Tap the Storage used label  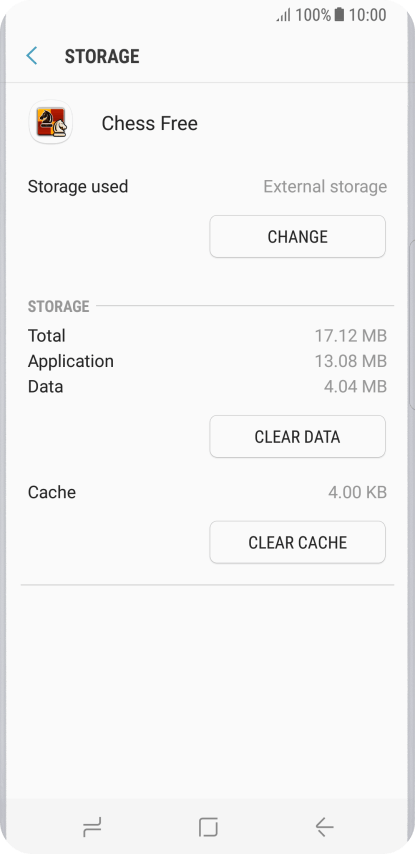(x=78, y=187)
